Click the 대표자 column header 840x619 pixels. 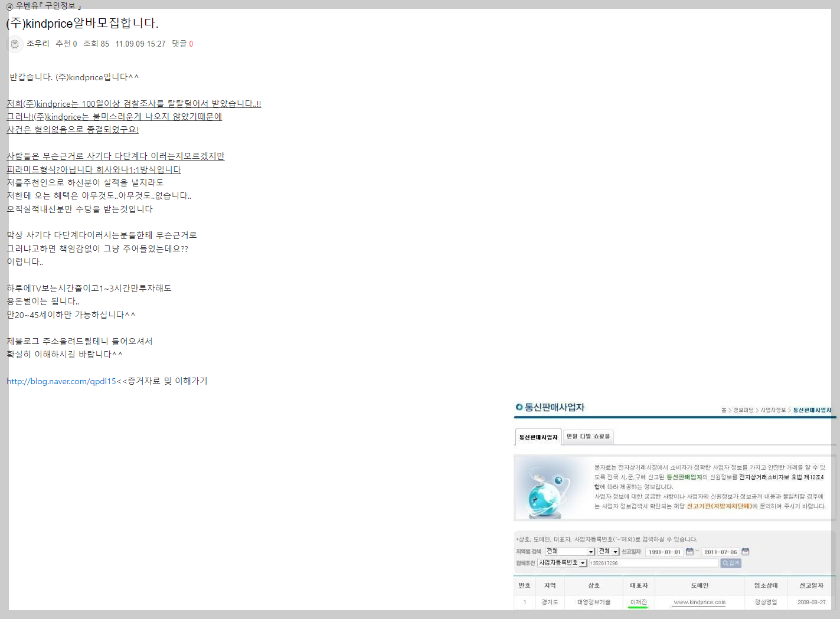point(639,585)
